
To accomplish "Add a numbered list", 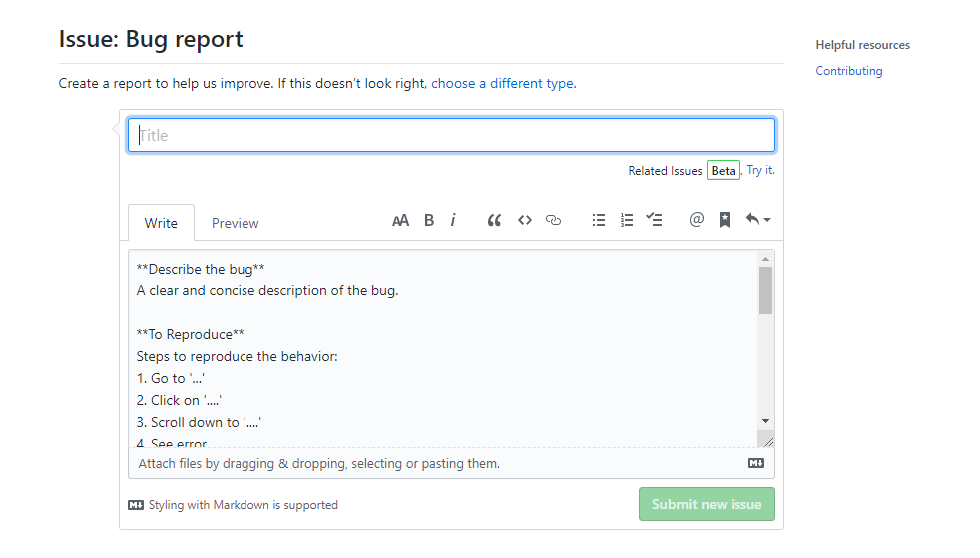I will pos(627,220).
